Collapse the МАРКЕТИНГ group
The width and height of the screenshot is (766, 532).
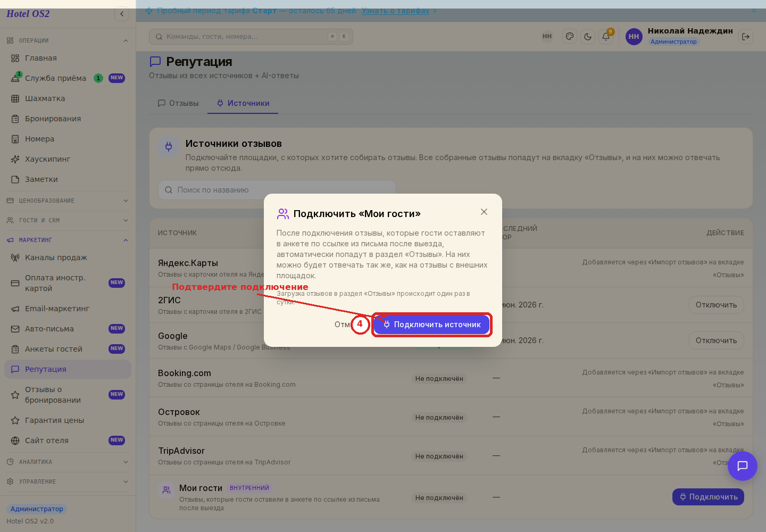pos(68,240)
